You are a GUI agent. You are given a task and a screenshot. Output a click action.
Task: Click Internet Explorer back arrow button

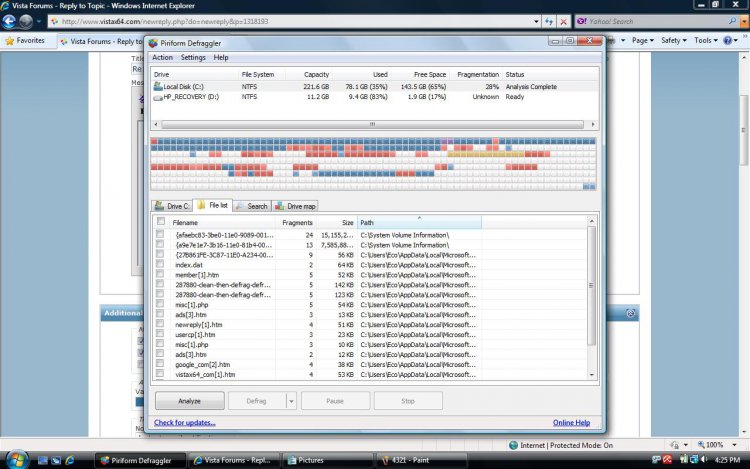click(9, 22)
